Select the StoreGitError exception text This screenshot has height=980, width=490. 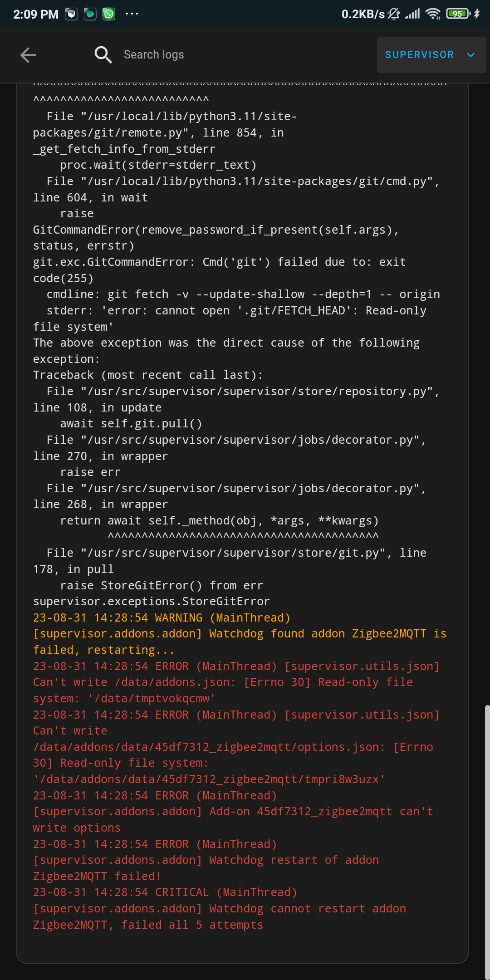point(151,601)
